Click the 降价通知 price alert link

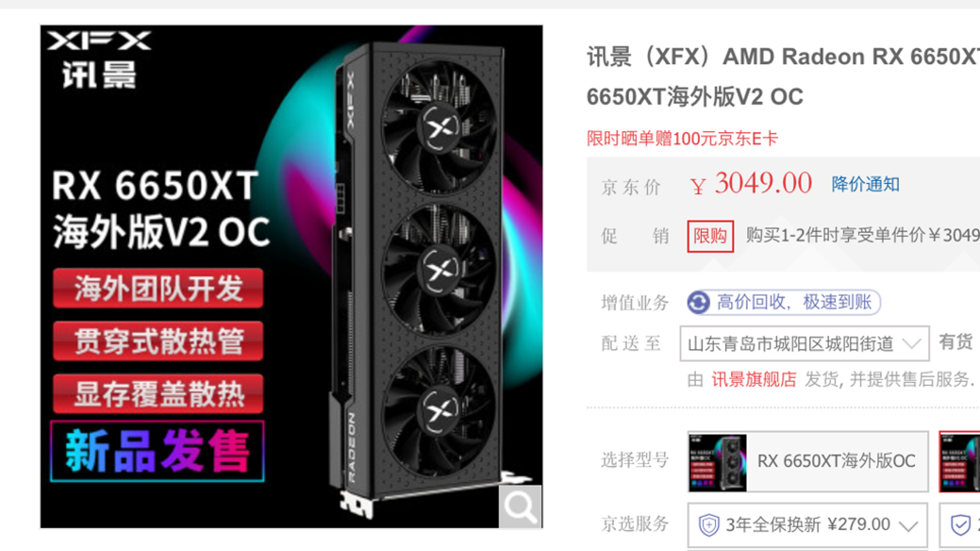(x=865, y=184)
